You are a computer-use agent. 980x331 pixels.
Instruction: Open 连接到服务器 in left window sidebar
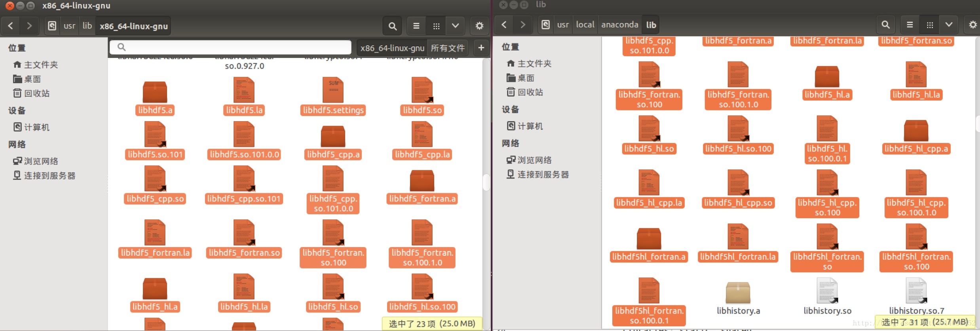pyautogui.click(x=44, y=175)
